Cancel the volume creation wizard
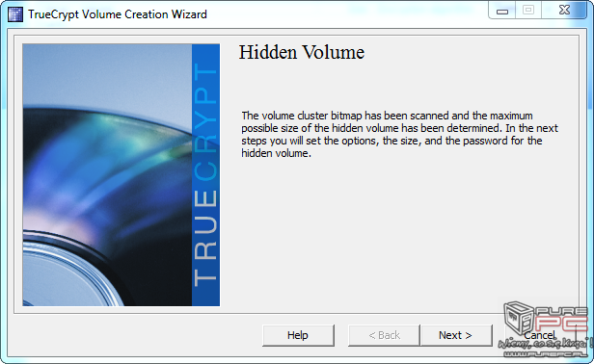The image size is (594, 364). [539, 335]
